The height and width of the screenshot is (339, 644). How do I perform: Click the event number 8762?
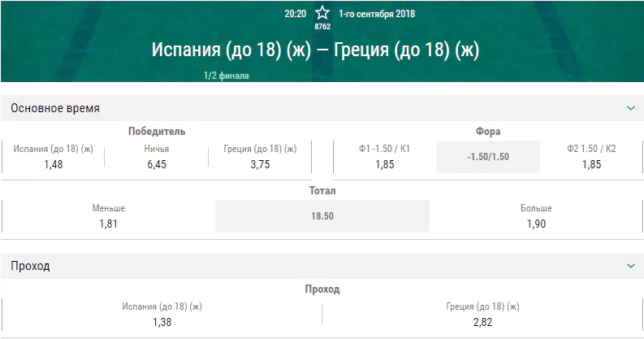322,26
